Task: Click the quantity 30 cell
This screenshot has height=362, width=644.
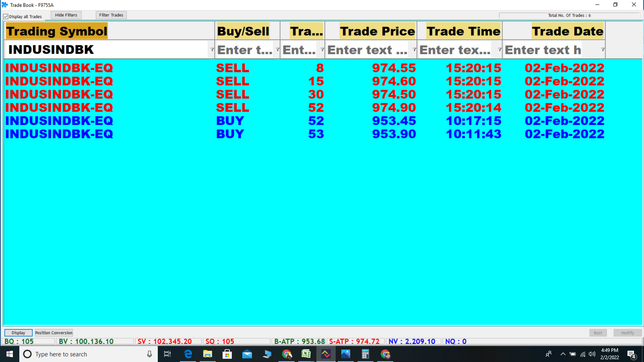Action: pos(316,95)
